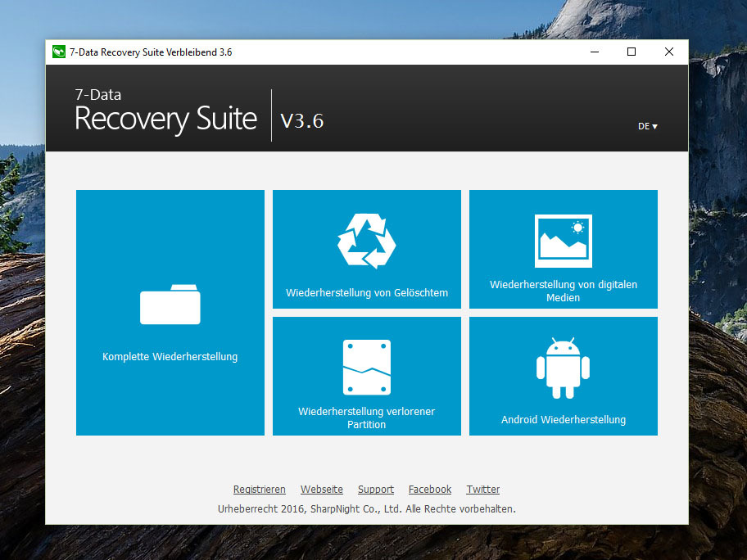This screenshot has width=747, height=560.
Task: Click the recycle arrows icon for Wiederherstellung von Gelöschtem
Action: click(x=366, y=240)
